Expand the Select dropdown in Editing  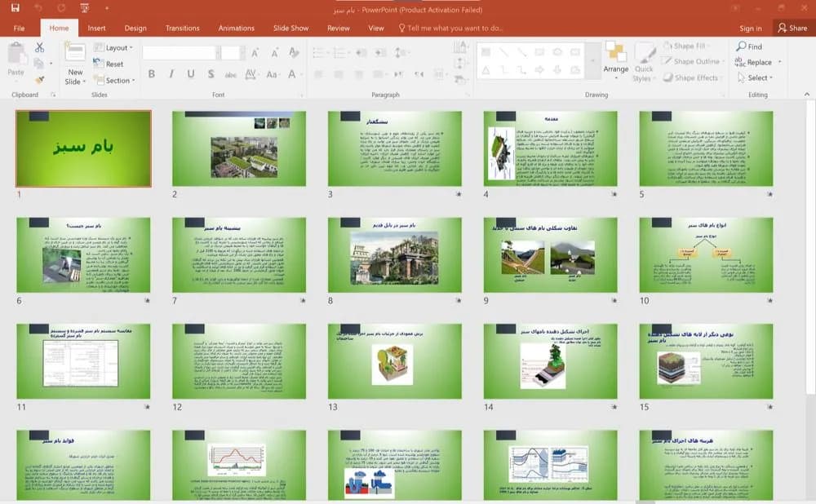tap(756, 77)
